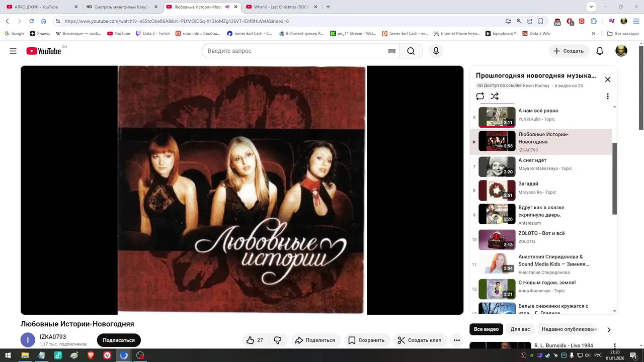Play playlist item Загадай

pyautogui.click(x=541, y=191)
